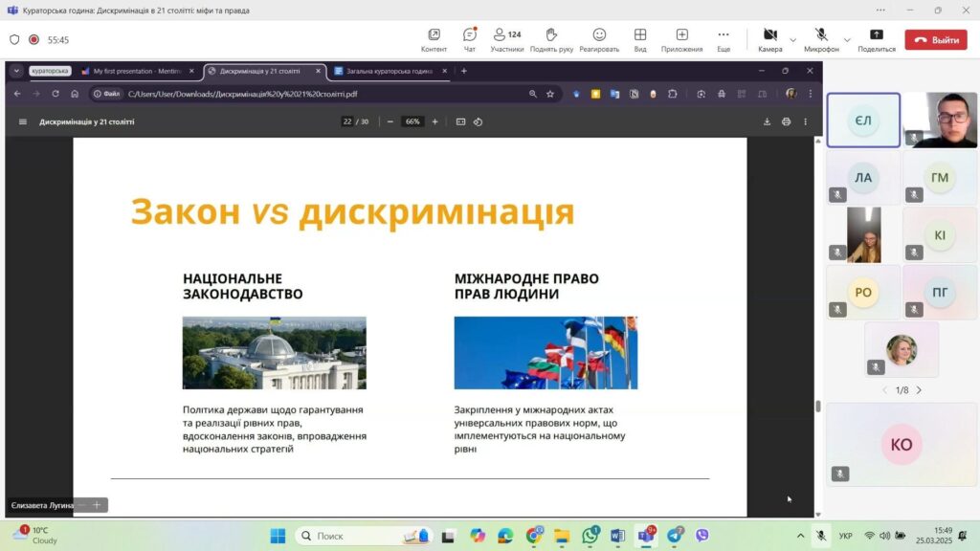980x551 pixels.
Task: Switch to the Mentimeter presentation browser tab
Action: [137, 71]
